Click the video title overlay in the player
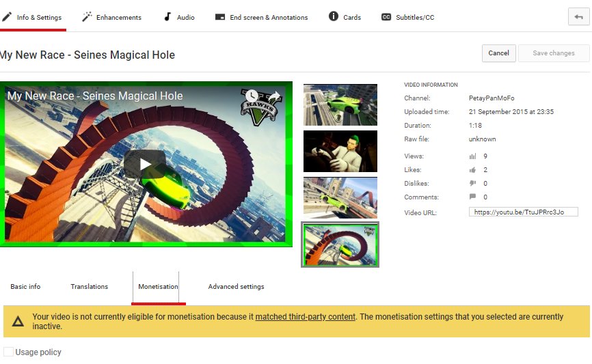 click(x=95, y=96)
